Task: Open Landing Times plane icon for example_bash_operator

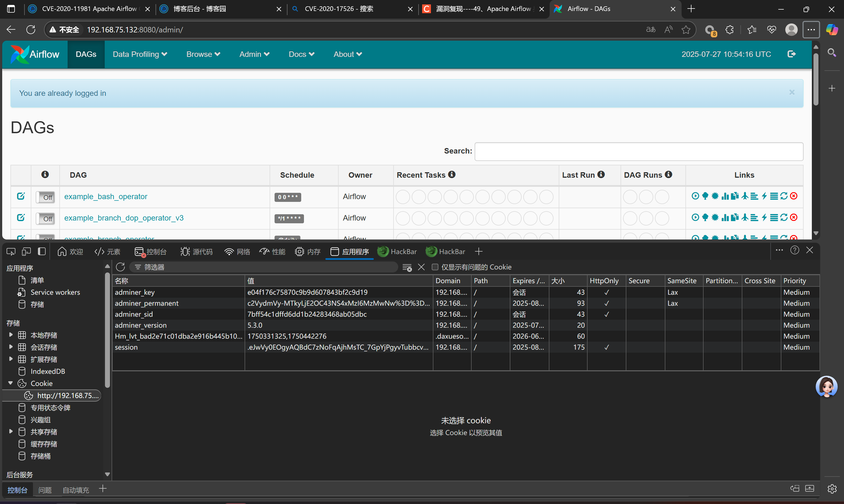Action: click(745, 196)
